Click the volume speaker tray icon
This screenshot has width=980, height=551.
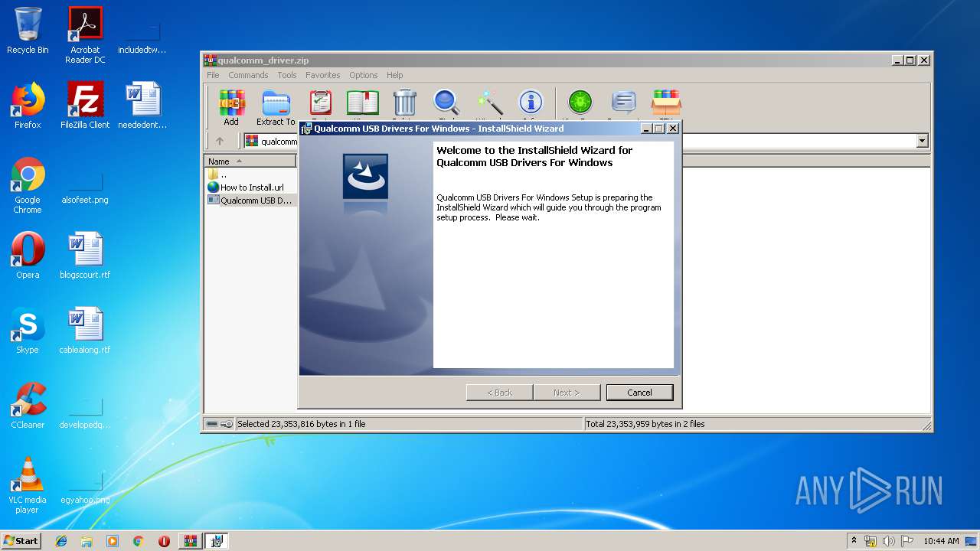point(888,541)
